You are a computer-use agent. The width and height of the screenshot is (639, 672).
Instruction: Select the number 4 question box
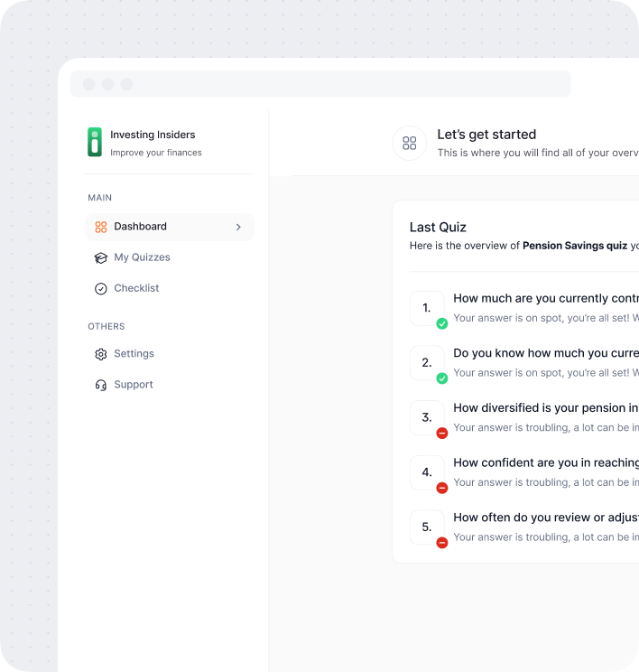click(x=427, y=472)
